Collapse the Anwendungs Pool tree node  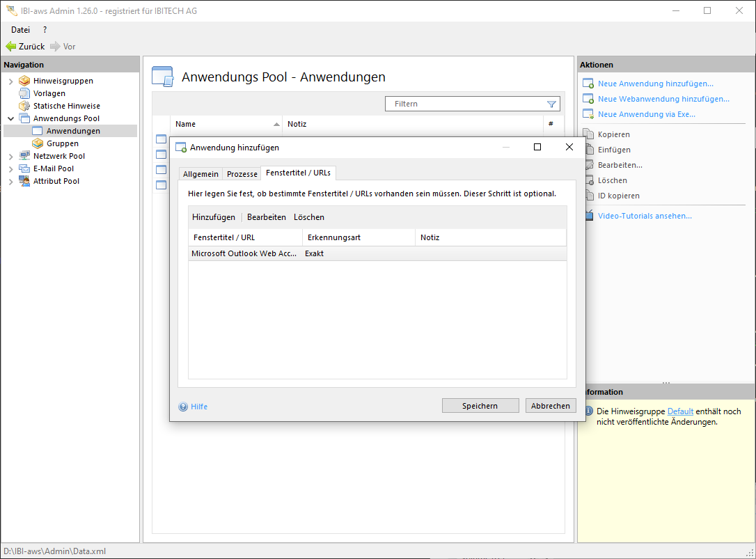click(11, 118)
